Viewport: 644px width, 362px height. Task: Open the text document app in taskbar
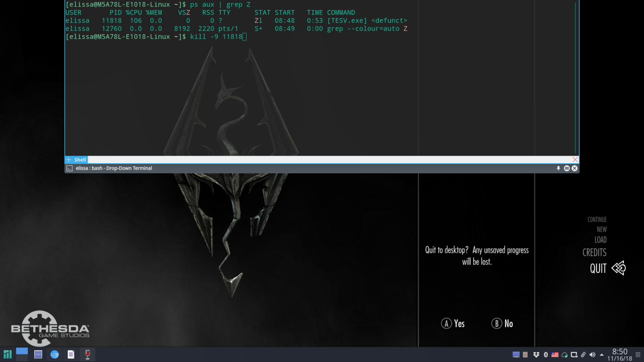[71, 354]
